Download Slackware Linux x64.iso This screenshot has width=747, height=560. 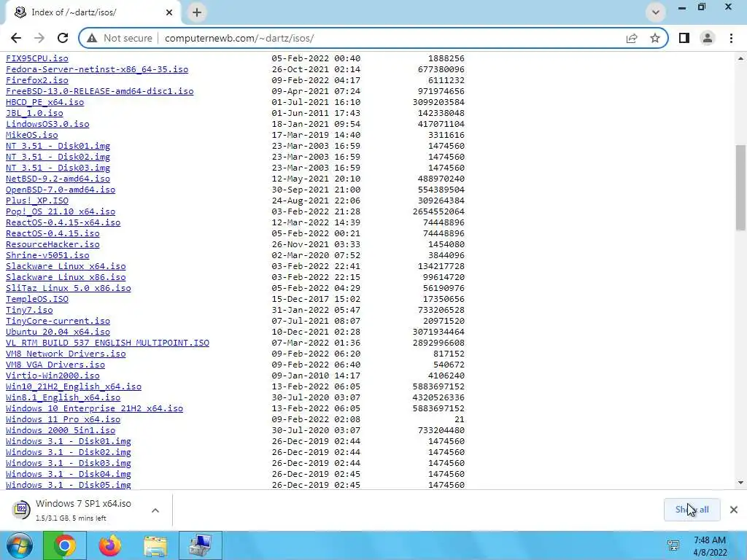66,267
